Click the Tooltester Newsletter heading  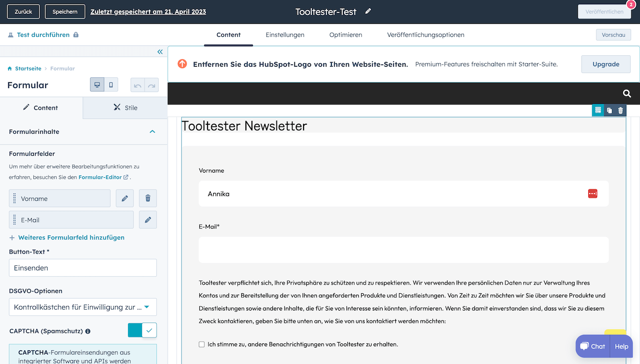click(x=244, y=126)
